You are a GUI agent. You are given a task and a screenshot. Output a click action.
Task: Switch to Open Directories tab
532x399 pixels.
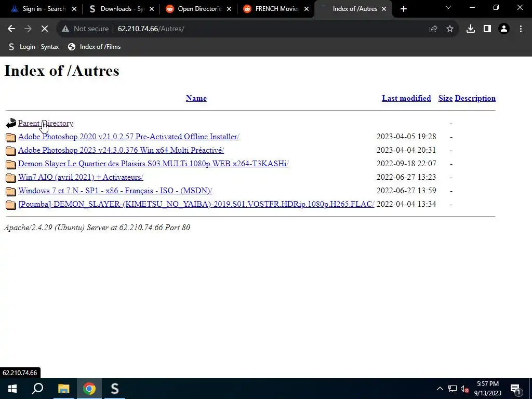click(x=199, y=9)
